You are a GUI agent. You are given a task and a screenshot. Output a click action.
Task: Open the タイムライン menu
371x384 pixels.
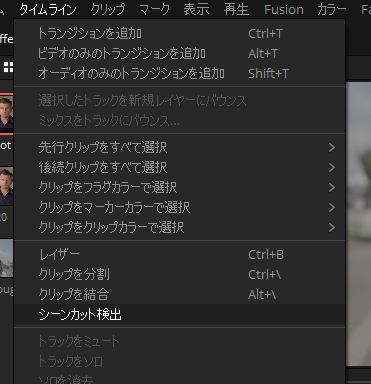click(x=48, y=10)
